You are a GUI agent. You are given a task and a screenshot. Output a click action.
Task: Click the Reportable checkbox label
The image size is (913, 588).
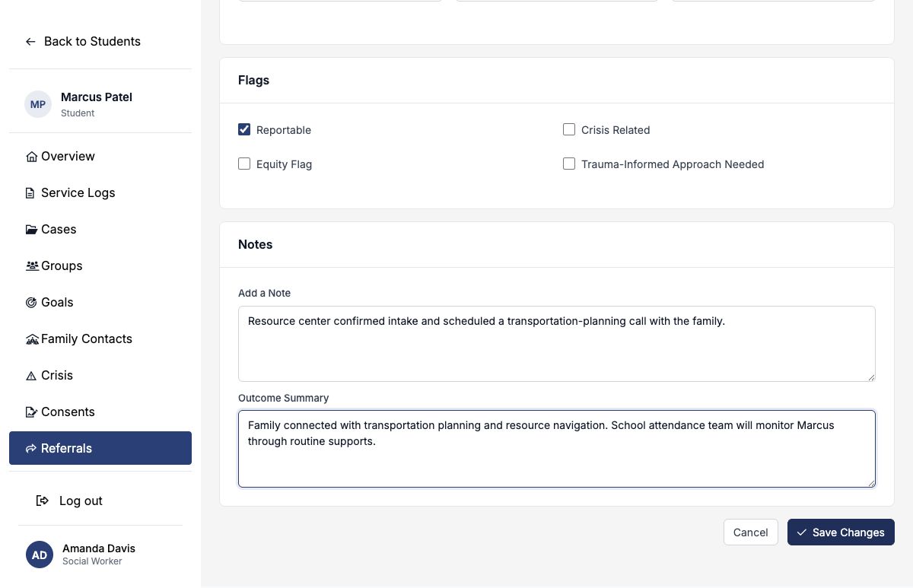point(284,130)
